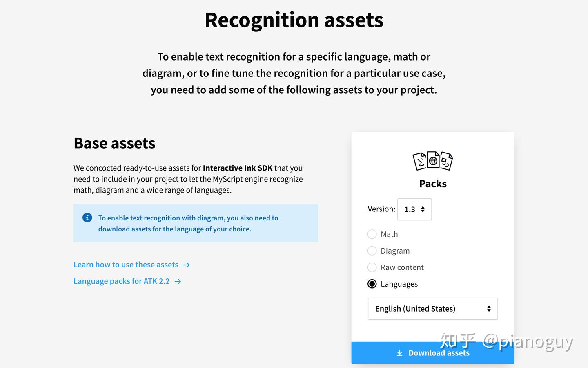The image size is (588, 368).
Task: Click the blue diagram information banner
Action: [196, 223]
